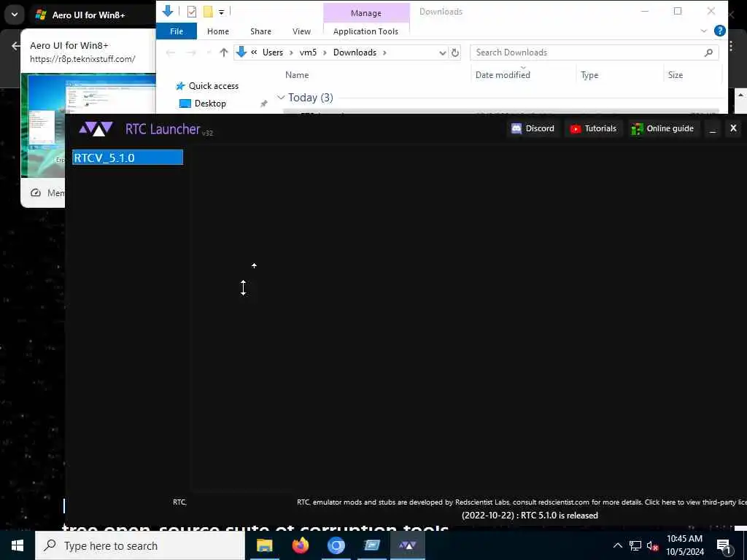Screen dimensions: 747x560
Task: Sort by the Type column header
Action: coord(589,75)
